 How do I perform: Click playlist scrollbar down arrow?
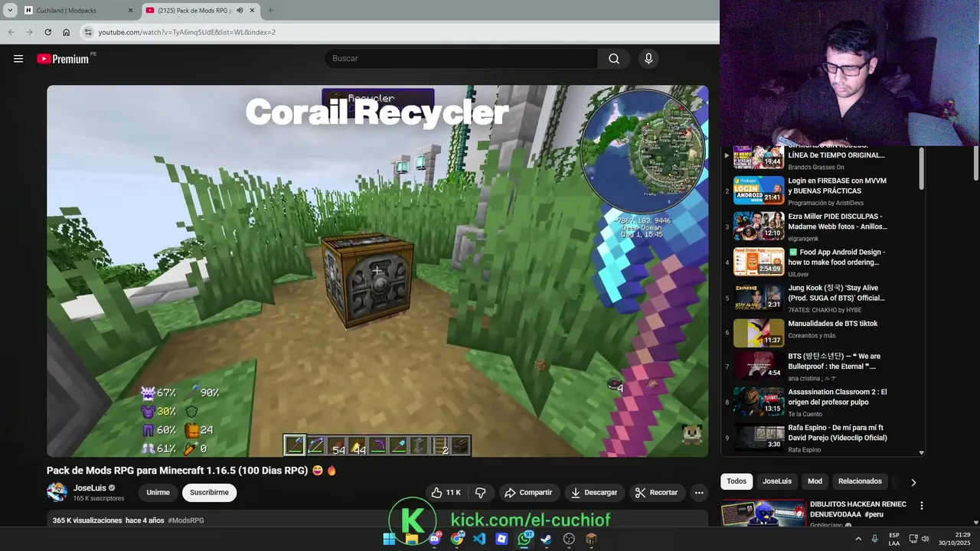tap(921, 452)
